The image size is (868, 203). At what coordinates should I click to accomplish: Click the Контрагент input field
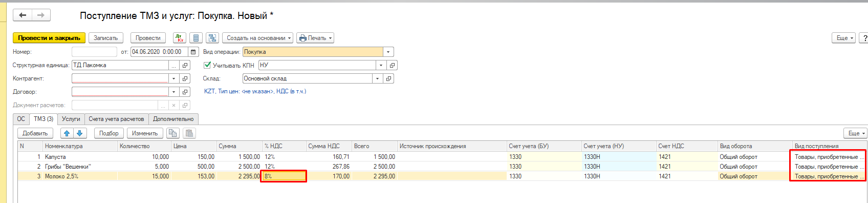pyautogui.click(x=120, y=78)
